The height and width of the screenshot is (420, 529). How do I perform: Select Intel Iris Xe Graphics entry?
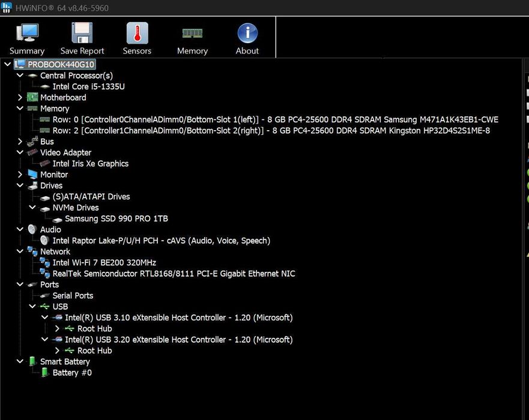91,163
